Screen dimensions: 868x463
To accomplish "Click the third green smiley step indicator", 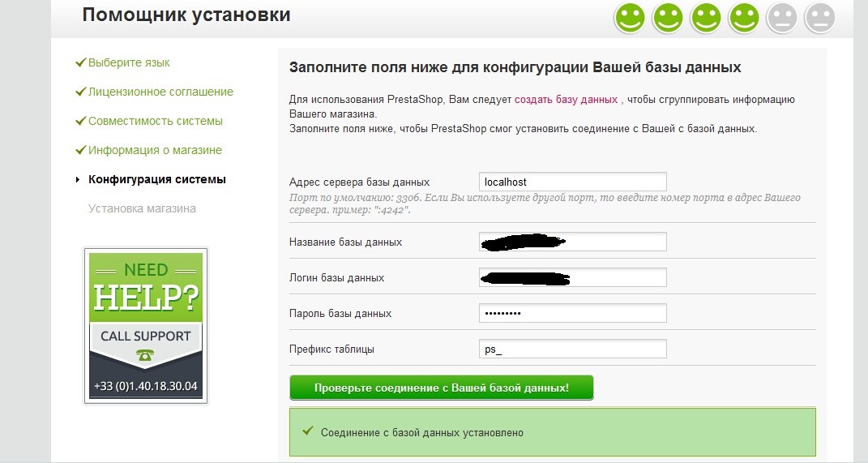I will point(706,18).
